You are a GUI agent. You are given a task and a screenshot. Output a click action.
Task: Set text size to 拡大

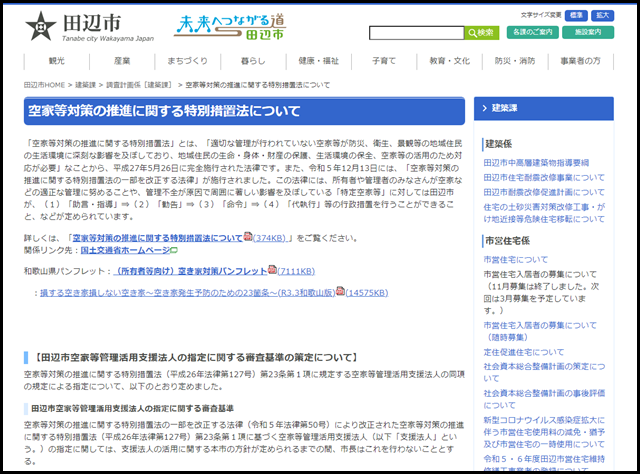(x=602, y=16)
